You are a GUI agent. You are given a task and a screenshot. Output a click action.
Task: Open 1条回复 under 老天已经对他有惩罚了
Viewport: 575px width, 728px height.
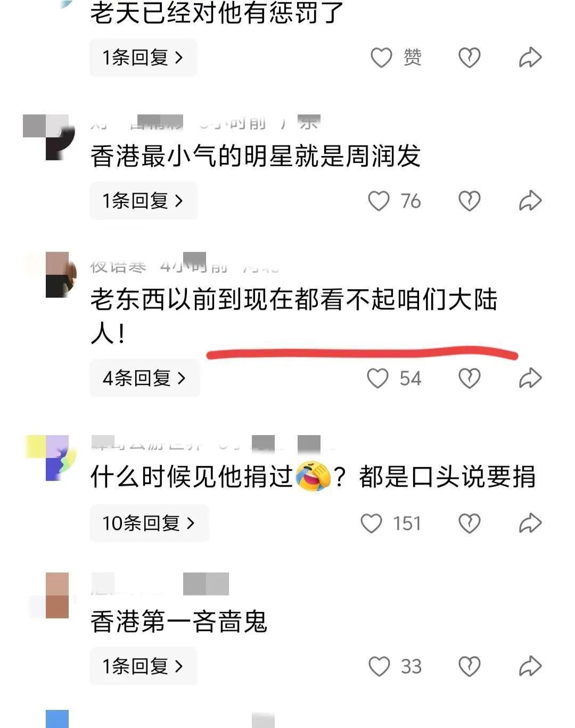[x=143, y=58]
